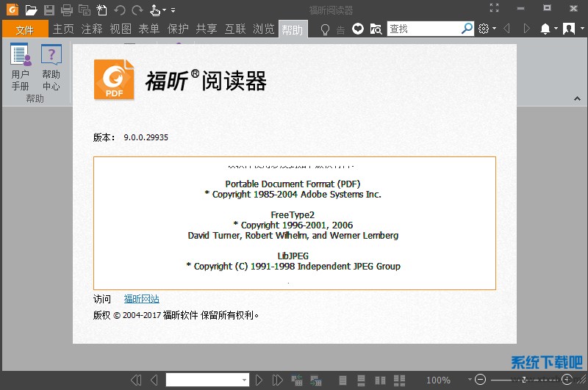Go to next search result arrow
The image size is (588, 390).
click(526, 29)
